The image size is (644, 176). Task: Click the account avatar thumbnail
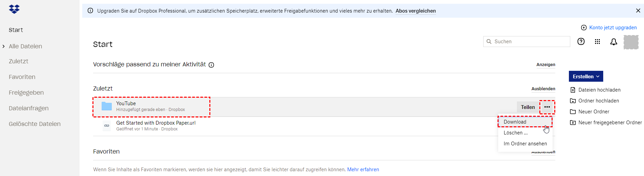(x=631, y=42)
